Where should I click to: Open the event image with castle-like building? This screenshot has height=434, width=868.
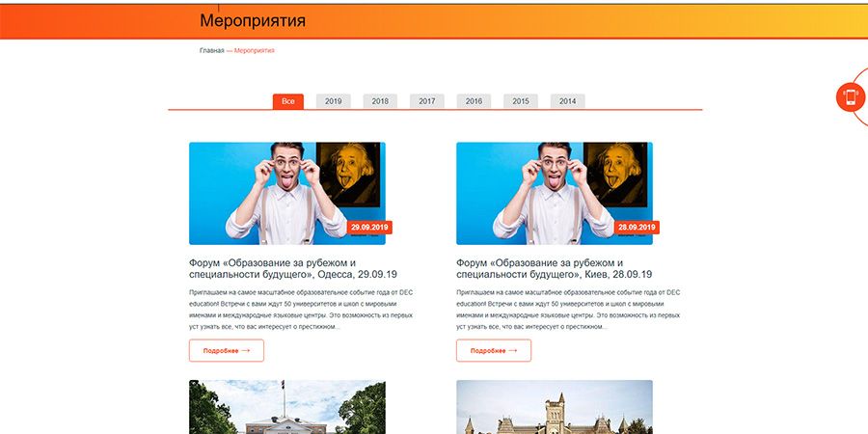tap(555, 407)
